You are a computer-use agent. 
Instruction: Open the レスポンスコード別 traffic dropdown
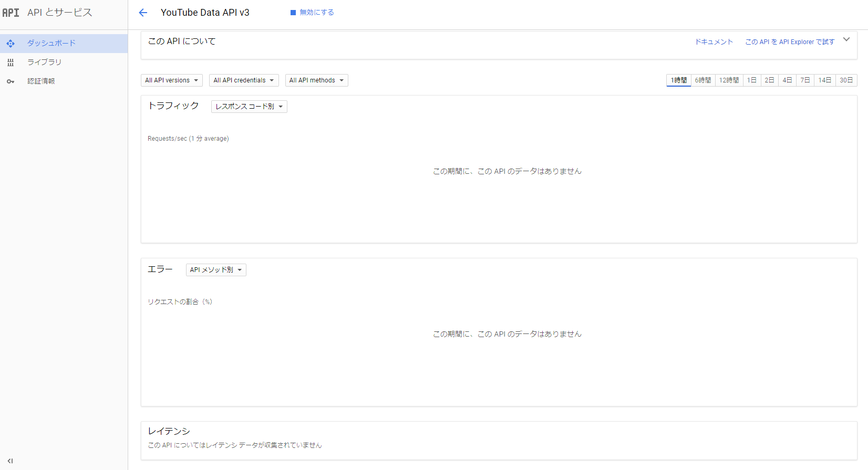(x=249, y=107)
